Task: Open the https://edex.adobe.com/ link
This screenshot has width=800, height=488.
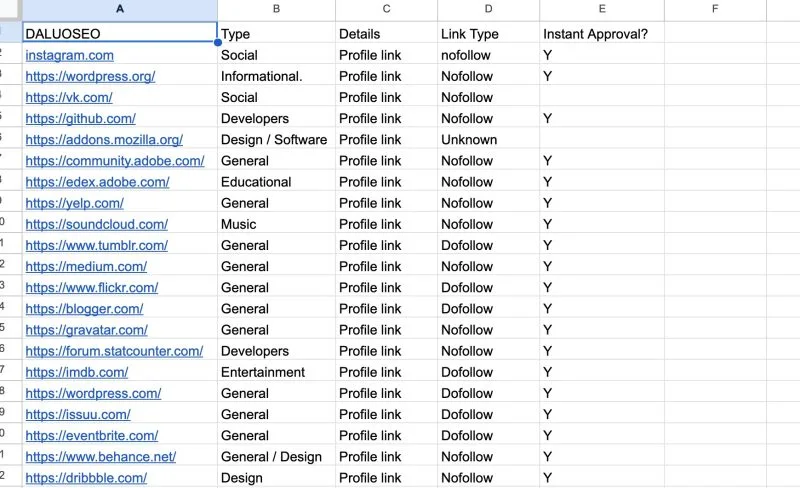Action: tap(97, 182)
